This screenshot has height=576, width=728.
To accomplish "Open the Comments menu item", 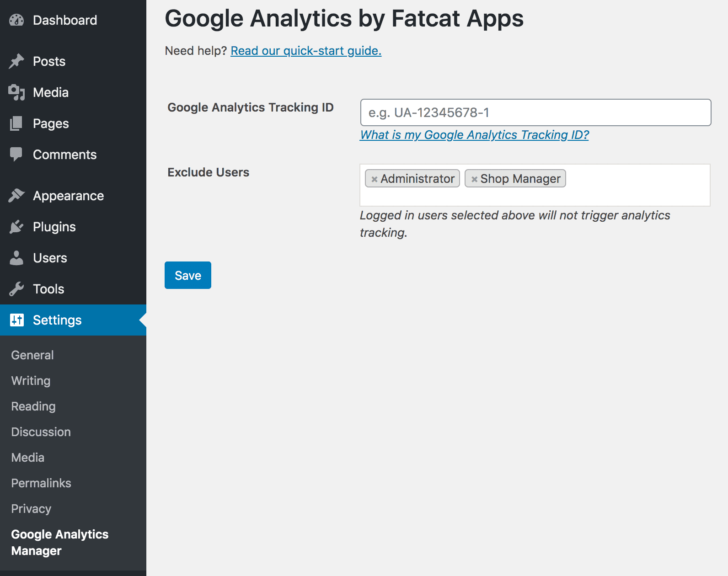I will 73,155.
